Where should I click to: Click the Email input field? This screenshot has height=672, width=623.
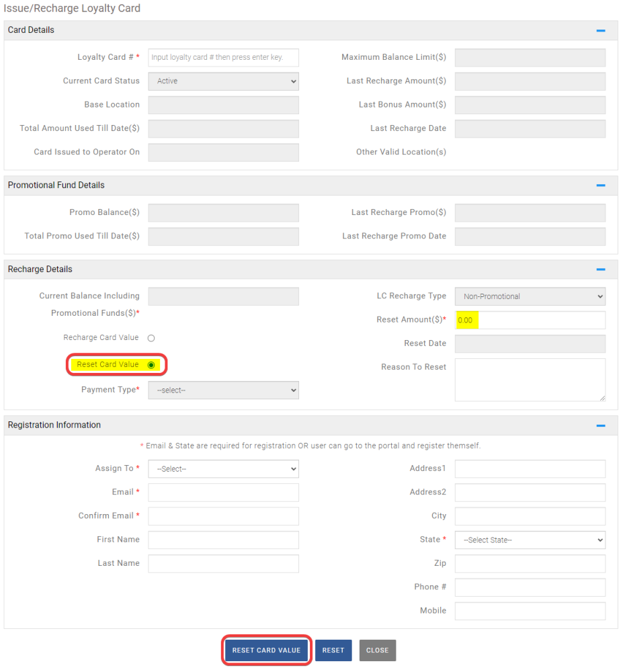(x=223, y=493)
